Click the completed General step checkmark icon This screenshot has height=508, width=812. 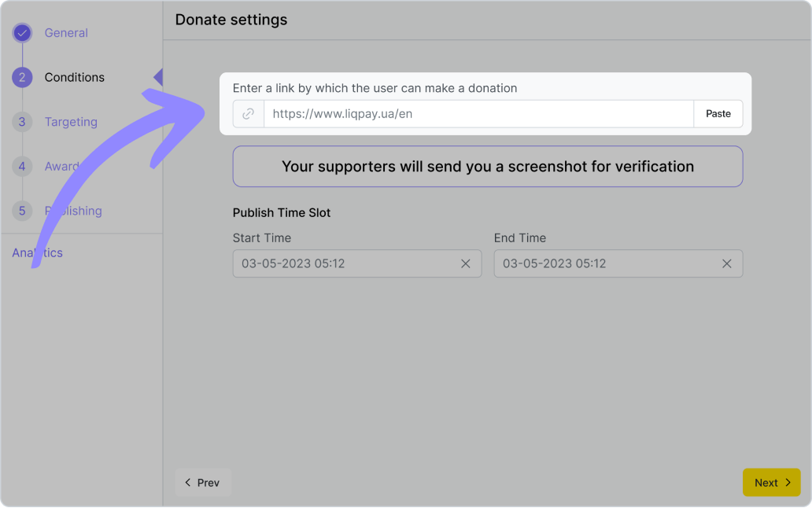point(22,33)
